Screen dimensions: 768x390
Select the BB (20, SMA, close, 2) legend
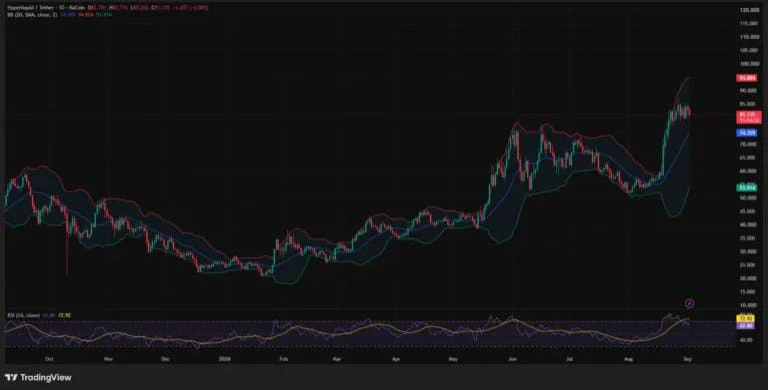(x=32, y=15)
